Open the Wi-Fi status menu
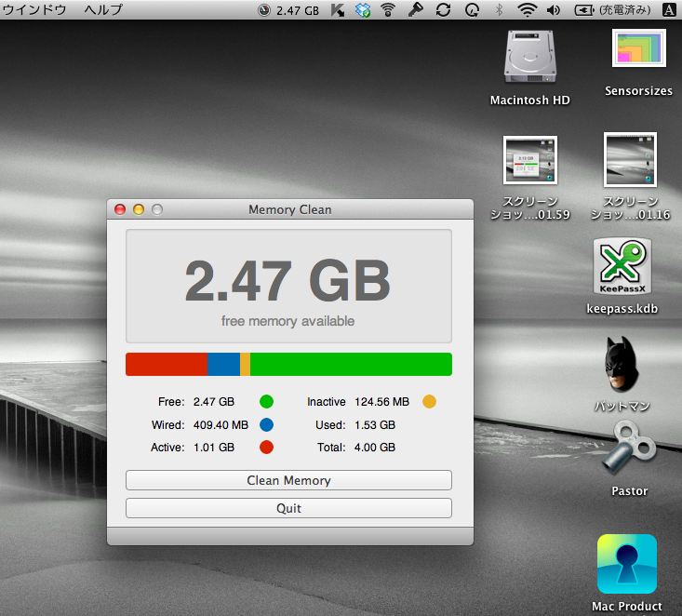682x616 pixels. (x=527, y=9)
